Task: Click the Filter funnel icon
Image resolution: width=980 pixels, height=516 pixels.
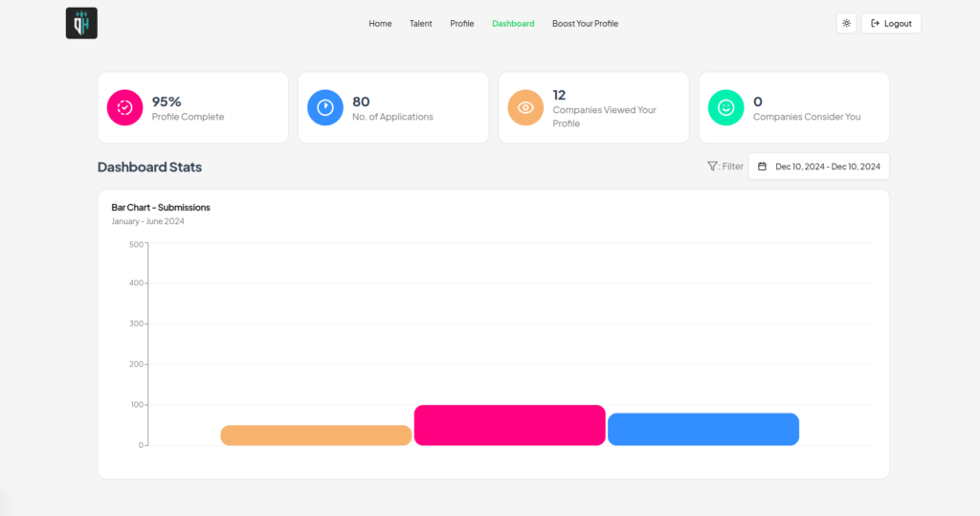Action: [x=712, y=166]
